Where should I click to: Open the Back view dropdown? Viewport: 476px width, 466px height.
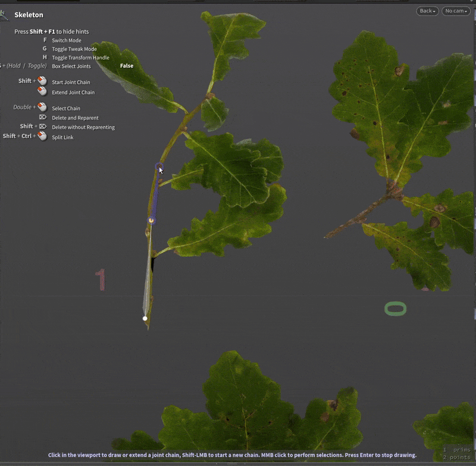[x=427, y=10]
